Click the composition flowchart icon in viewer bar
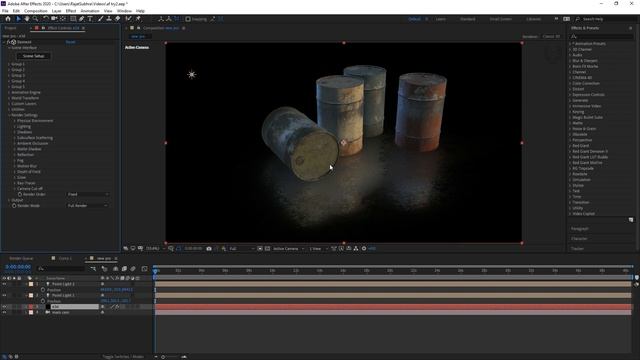The width and height of the screenshot is (640, 360). click(x=356, y=249)
